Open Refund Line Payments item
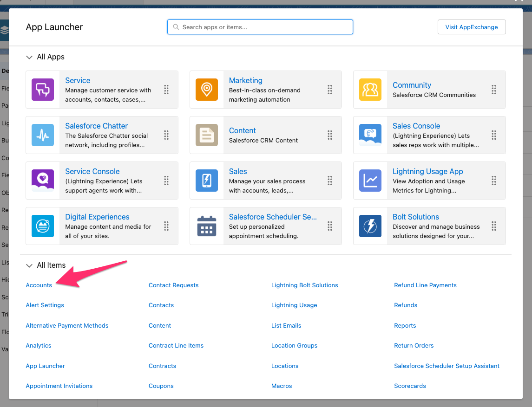This screenshot has width=532, height=407. coord(425,285)
